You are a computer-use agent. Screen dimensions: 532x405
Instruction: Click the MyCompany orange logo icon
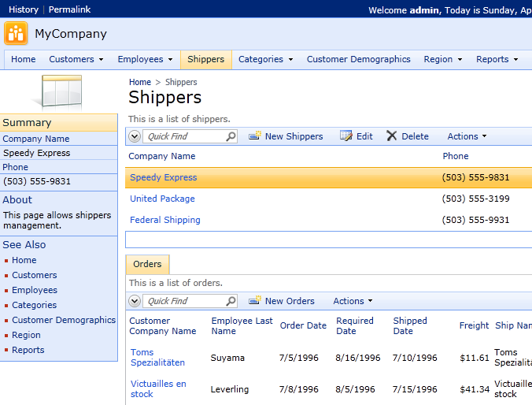[16, 33]
